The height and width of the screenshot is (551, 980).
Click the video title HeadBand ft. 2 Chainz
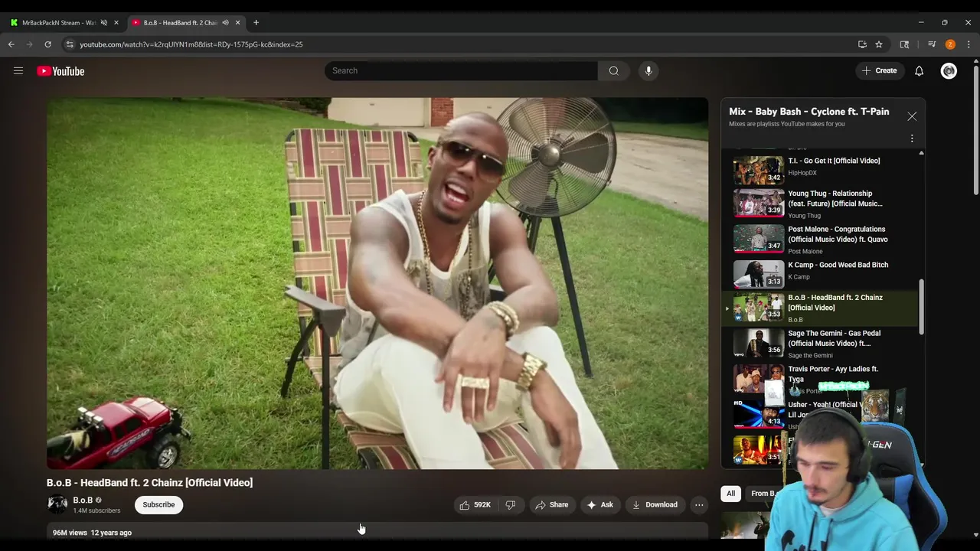pos(149,483)
